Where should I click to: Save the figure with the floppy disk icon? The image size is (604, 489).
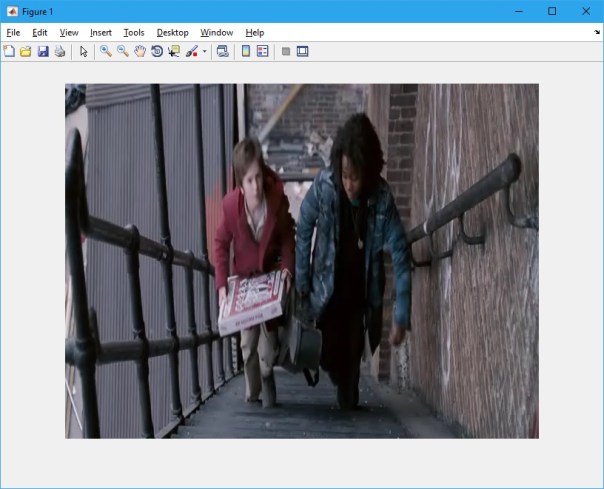[43, 51]
